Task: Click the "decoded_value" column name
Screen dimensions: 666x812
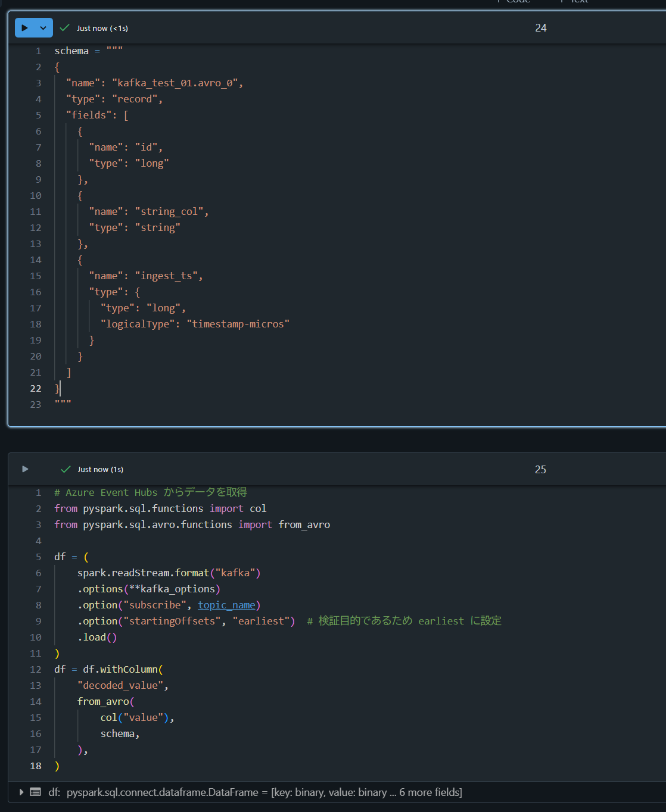Action: point(120,685)
